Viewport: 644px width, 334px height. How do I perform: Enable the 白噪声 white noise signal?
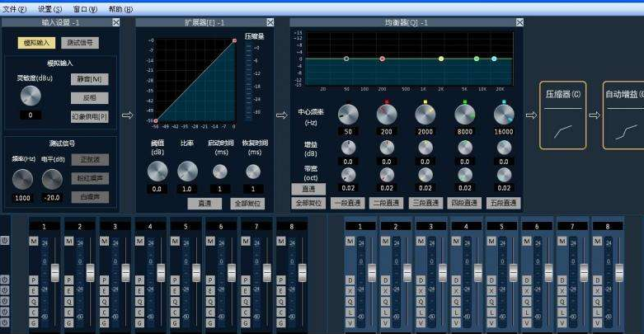[90, 197]
